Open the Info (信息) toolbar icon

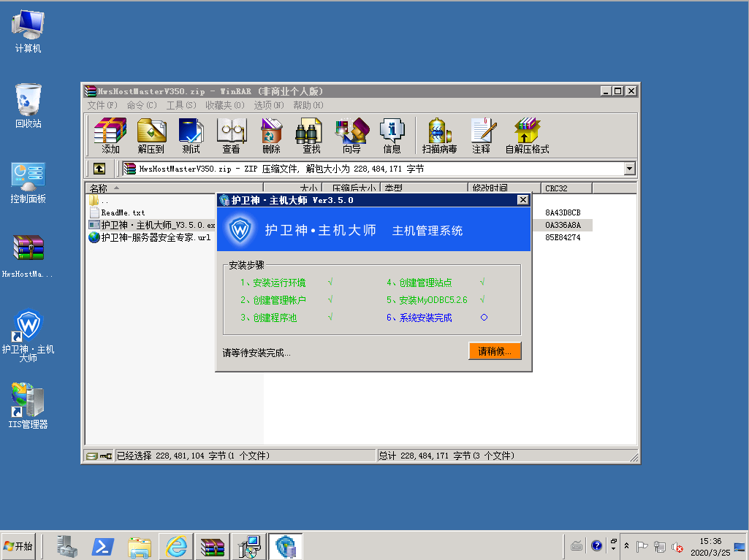(x=392, y=136)
